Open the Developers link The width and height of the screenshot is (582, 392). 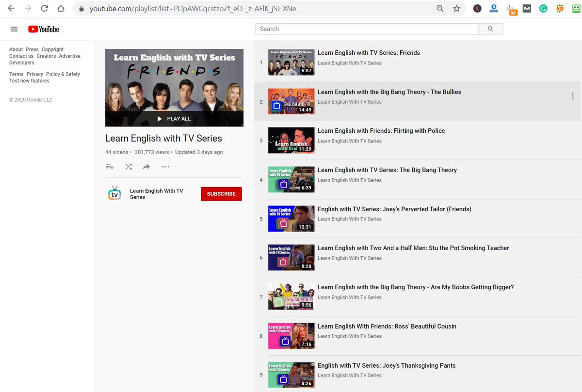pyautogui.click(x=22, y=63)
